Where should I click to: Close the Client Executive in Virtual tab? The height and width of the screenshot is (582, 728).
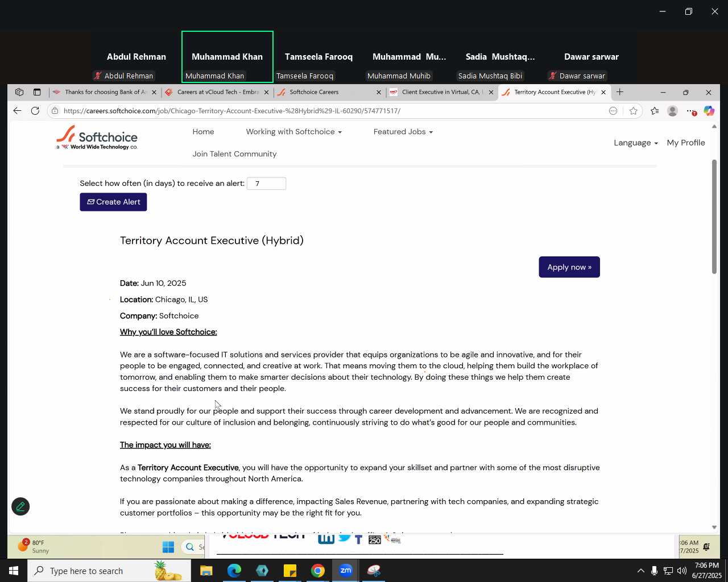[491, 92]
